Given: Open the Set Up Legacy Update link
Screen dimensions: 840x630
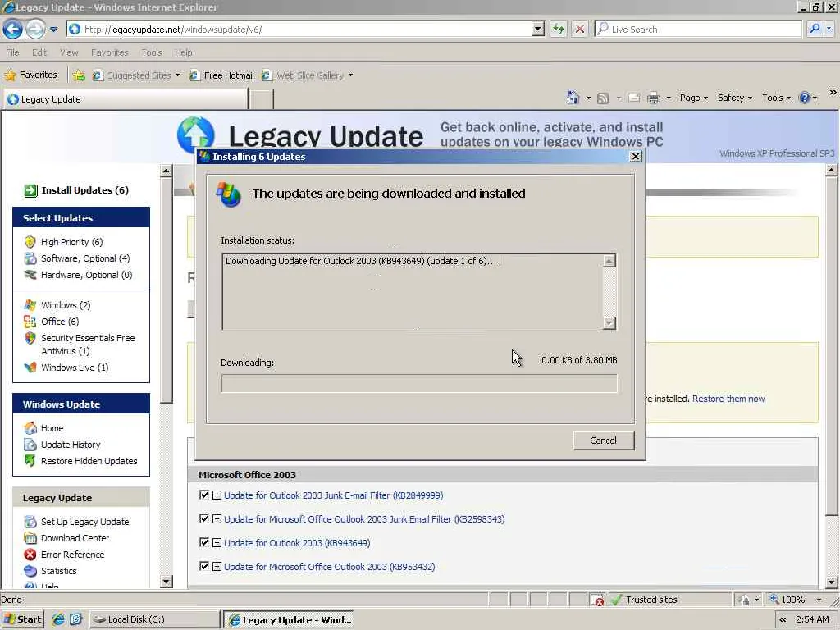Looking at the screenshot, I should point(84,522).
